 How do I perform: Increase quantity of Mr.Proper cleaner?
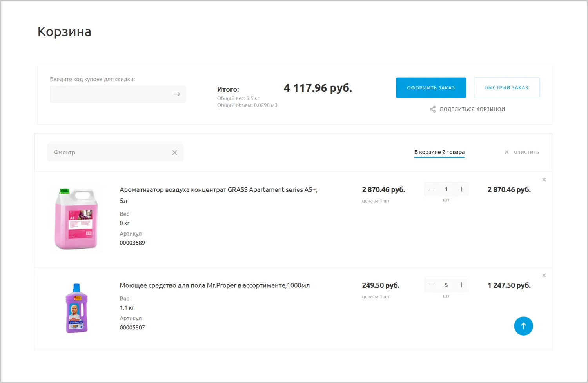pos(461,285)
